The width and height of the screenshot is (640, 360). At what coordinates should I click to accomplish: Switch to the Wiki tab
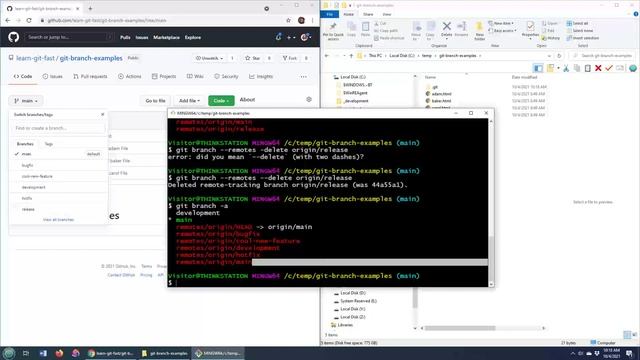pyautogui.click(x=195, y=76)
